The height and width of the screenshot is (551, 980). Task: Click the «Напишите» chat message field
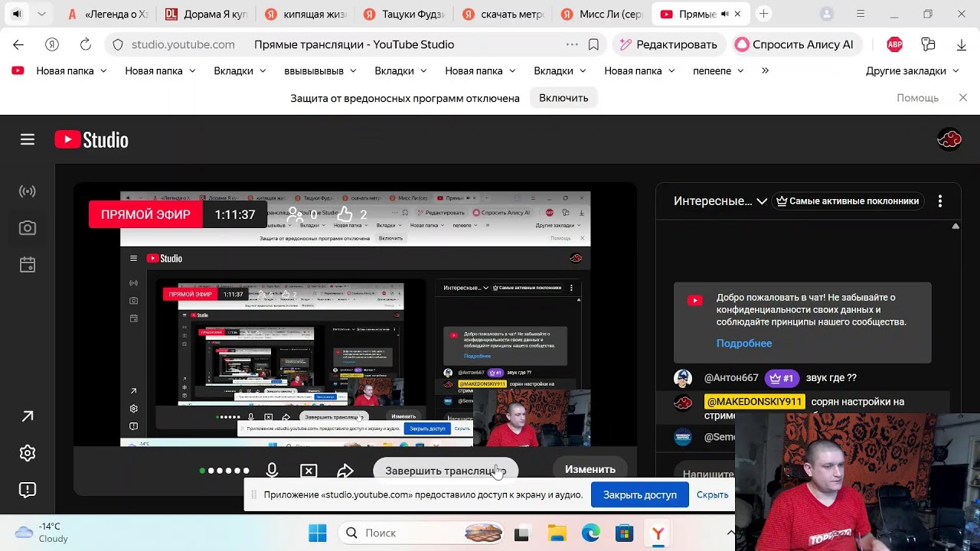[x=705, y=474]
